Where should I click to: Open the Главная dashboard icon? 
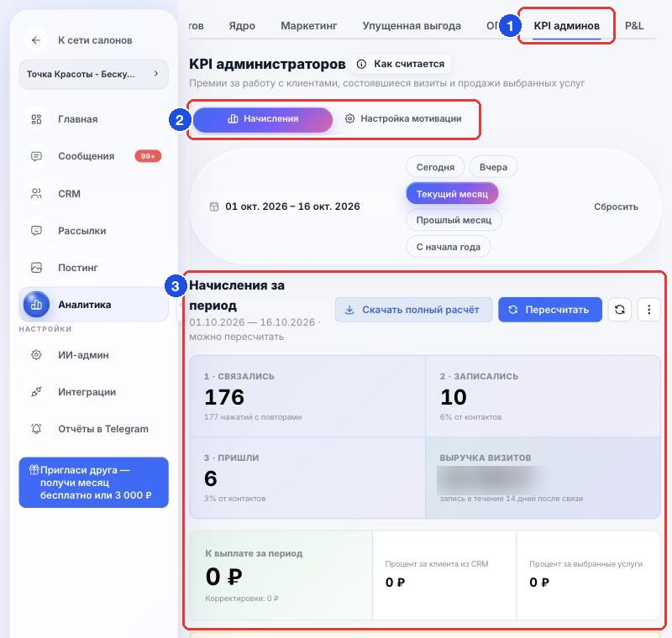pos(36,119)
